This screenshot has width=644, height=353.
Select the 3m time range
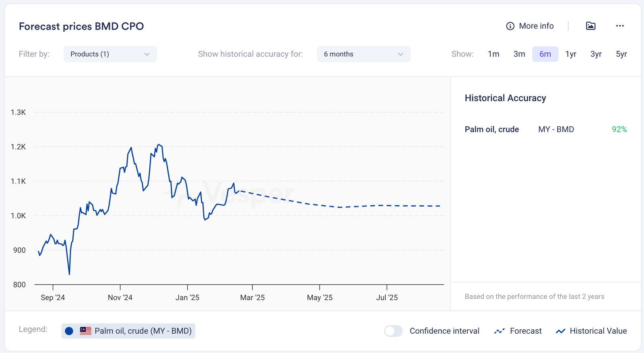[519, 54]
